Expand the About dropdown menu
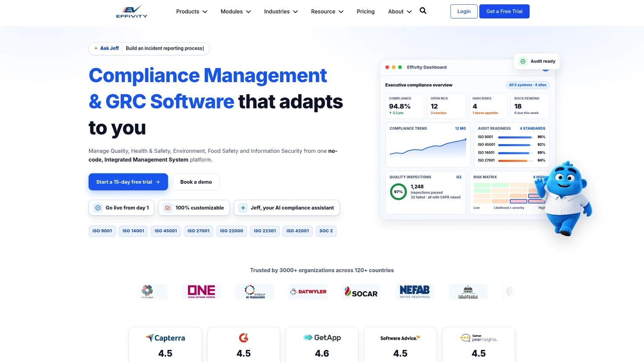The width and height of the screenshot is (644, 362). tap(400, 11)
